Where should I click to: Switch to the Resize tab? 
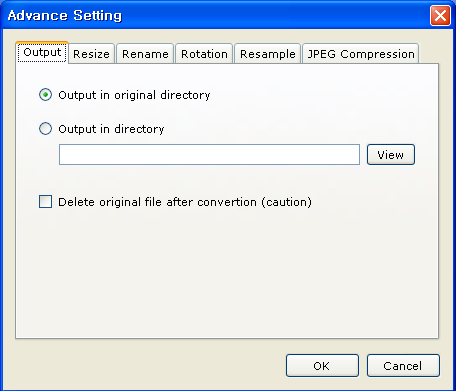pos(91,54)
